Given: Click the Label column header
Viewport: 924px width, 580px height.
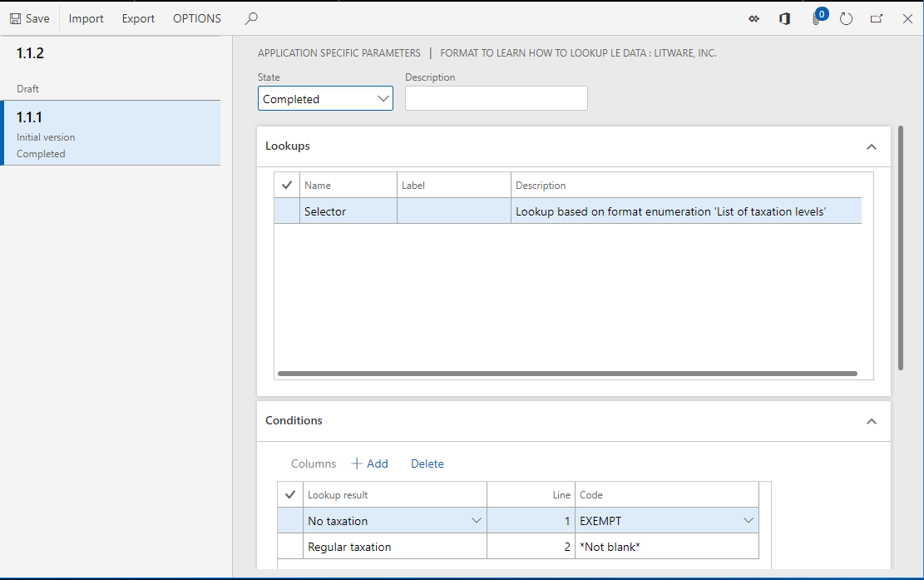Looking at the screenshot, I should 454,185.
